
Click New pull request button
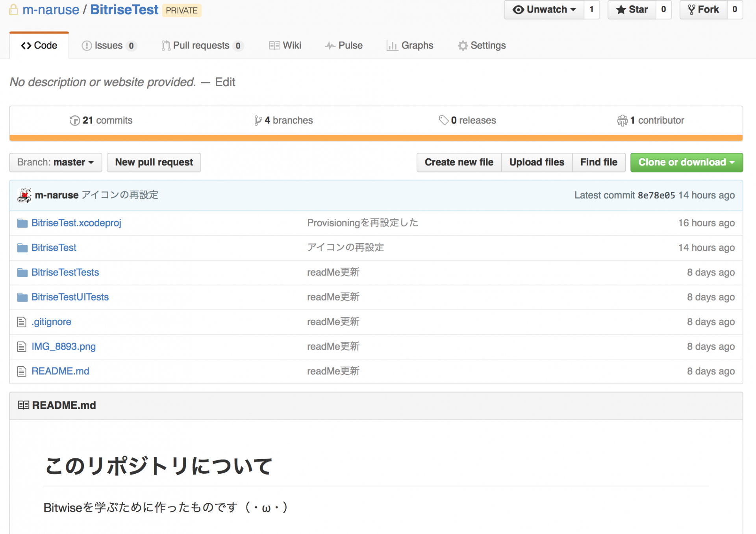[154, 163]
